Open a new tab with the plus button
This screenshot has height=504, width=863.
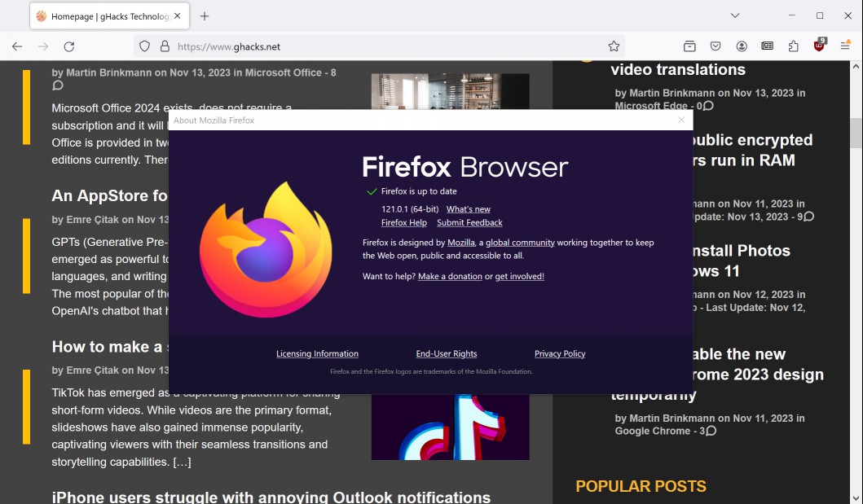(x=205, y=16)
